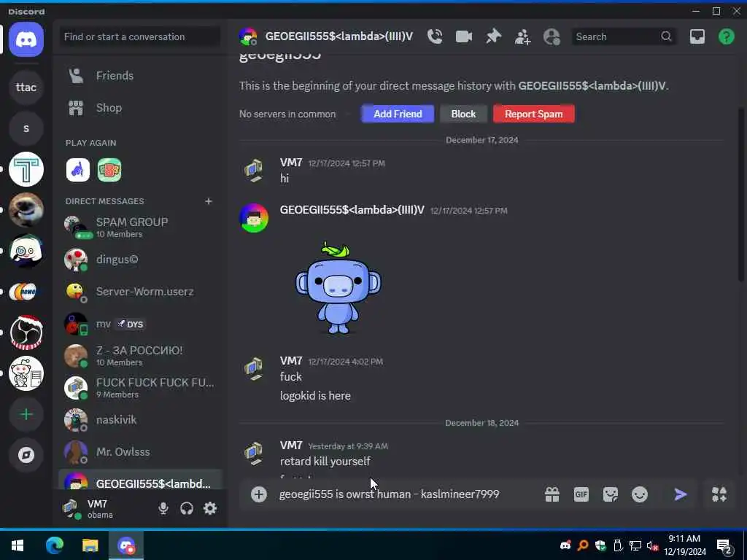Toggle headphone deafen
The width and height of the screenshot is (747, 560).
(186, 508)
